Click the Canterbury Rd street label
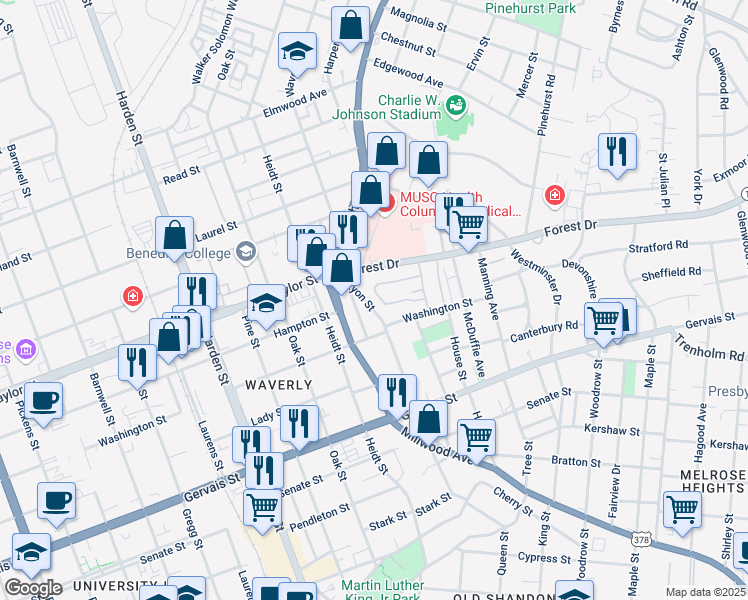Viewport: 748px width, 600px height. (544, 331)
